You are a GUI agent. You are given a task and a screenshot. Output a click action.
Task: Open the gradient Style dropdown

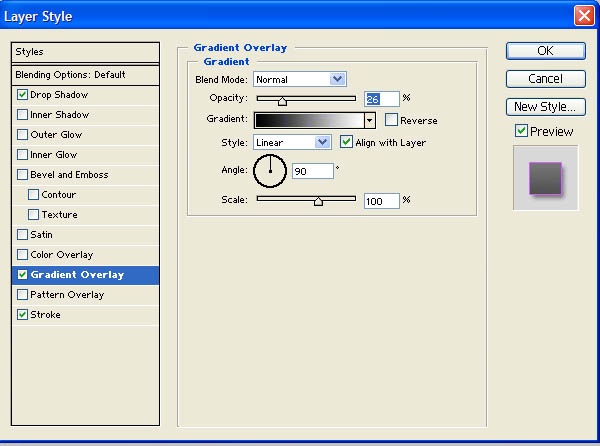click(322, 142)
